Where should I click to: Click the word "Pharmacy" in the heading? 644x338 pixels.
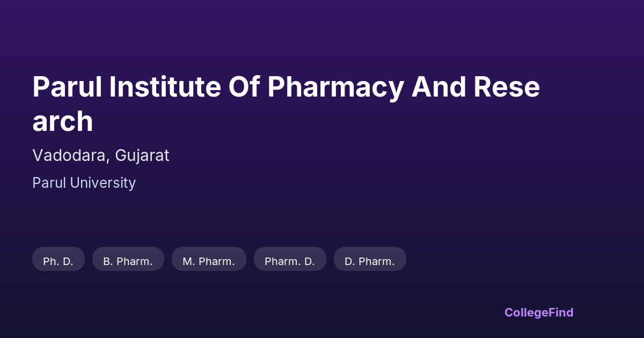pos(335,87)
